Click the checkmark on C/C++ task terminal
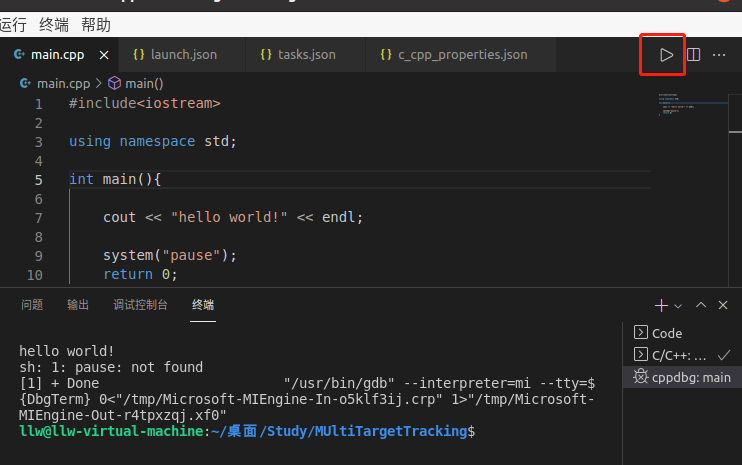742x465 pixels. 724,355
